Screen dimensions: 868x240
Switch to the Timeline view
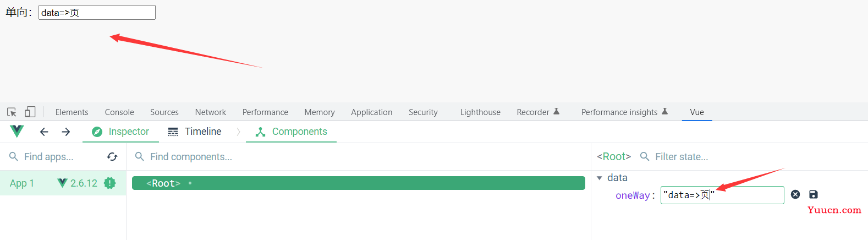195,132
